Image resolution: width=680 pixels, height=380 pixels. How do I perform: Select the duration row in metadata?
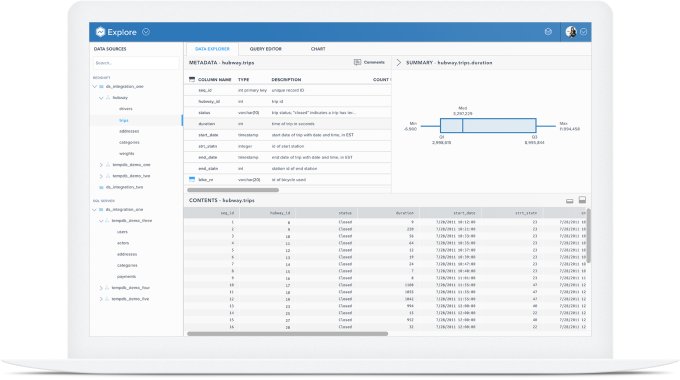click(x=288, y=124)
